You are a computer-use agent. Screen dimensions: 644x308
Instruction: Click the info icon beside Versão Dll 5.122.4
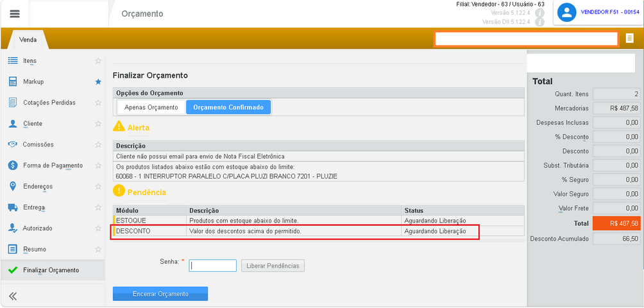click(x=540, y=22)
